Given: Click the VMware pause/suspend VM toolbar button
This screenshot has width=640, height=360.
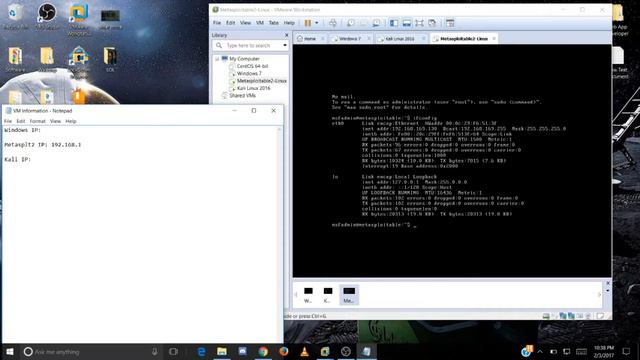Looking at the screenshot, I should (x=308, y=23).
